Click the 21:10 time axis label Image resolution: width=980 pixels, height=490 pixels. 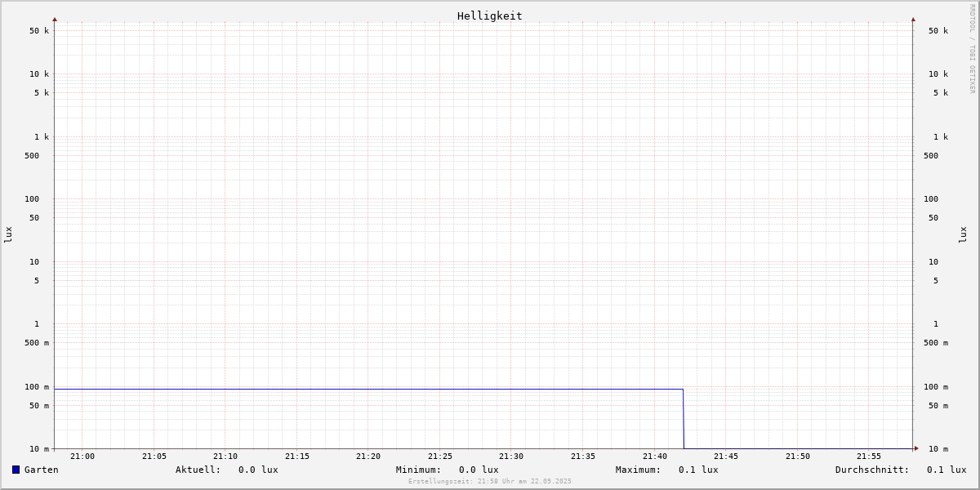pyautogui.click(x=225, y=457)
